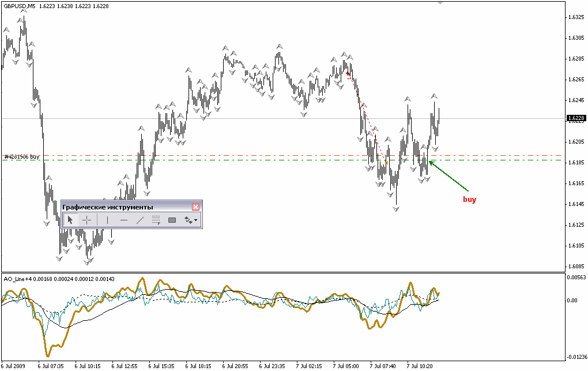This screenshot has height=371, width=588.
Task: Select the trendline drawing tool
Action: 140,220
